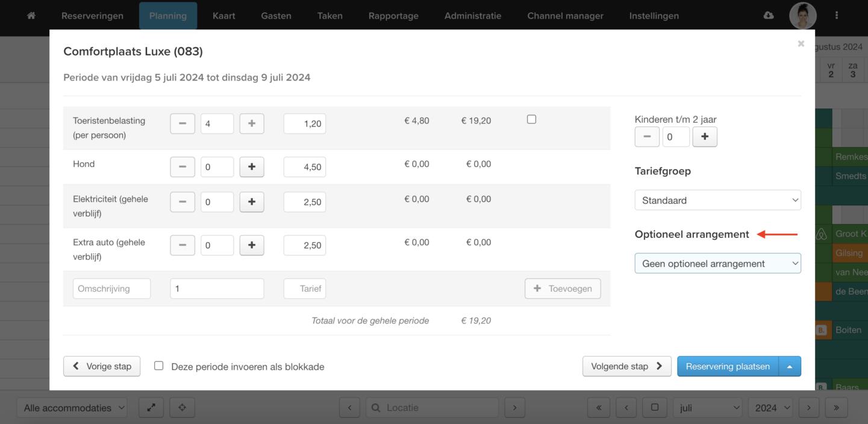Viewport: 868px width, 424px height.
Task: Increase the Hond quantity with plus
Action: (252, 167)
